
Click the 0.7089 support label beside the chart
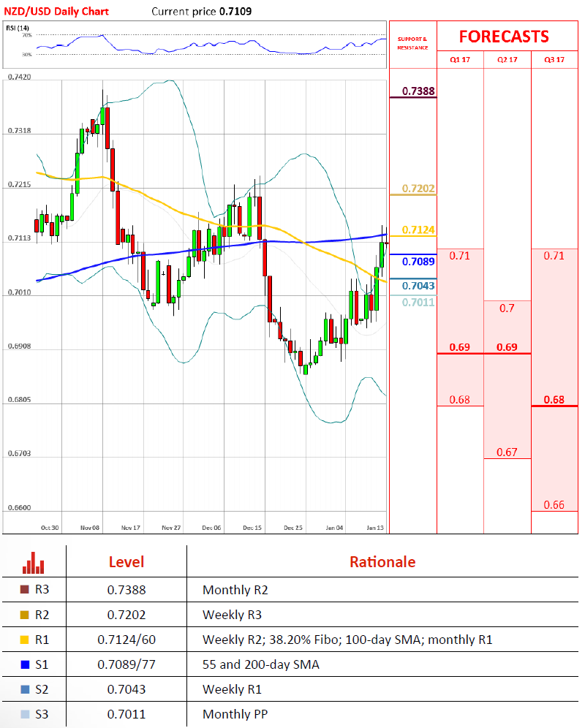(x=418, y=262)
